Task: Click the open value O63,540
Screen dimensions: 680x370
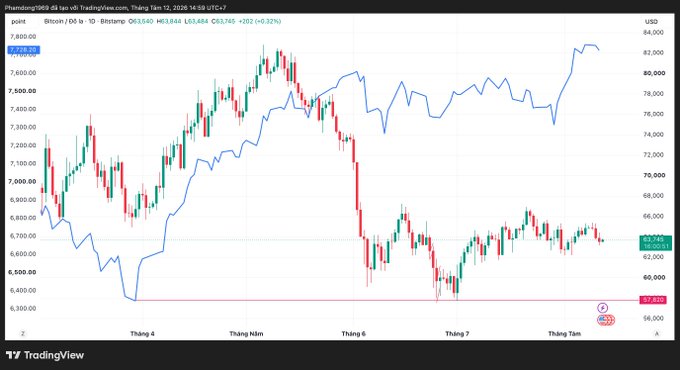Action: coord(141,21)
